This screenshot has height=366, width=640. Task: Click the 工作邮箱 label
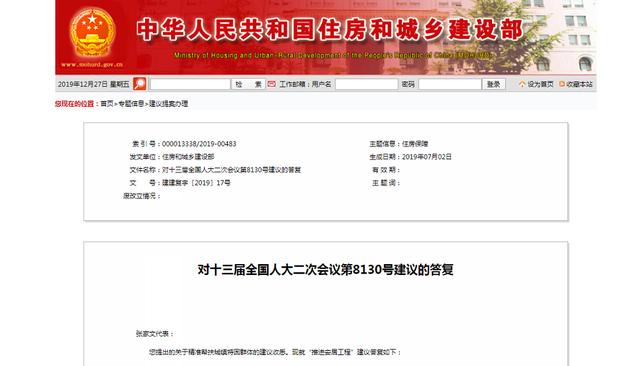[x=292, y=84]
